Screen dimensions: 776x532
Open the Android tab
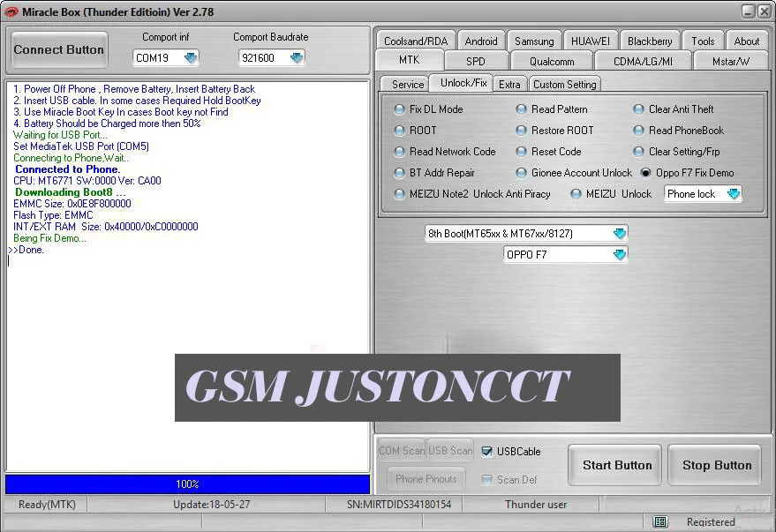481,41
